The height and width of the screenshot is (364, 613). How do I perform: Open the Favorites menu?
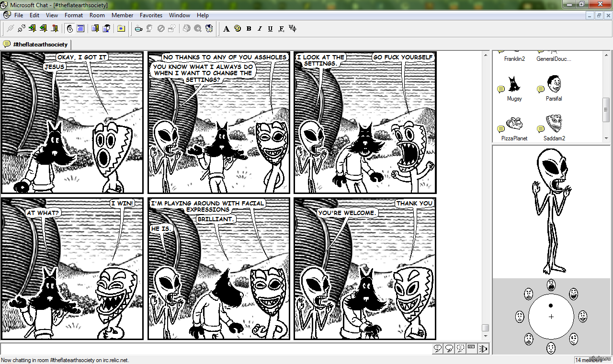(151, 15)
